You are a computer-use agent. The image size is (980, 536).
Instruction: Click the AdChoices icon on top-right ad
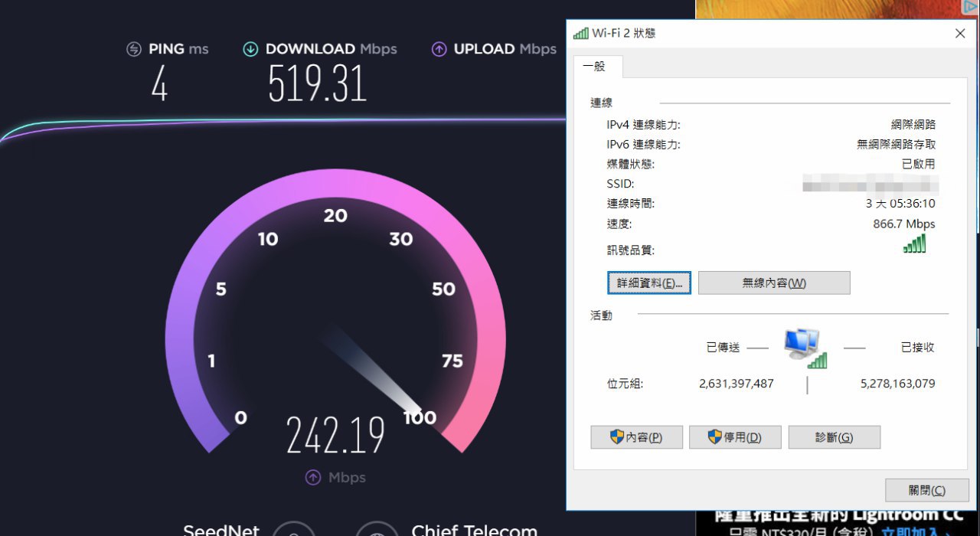[971, 7]
